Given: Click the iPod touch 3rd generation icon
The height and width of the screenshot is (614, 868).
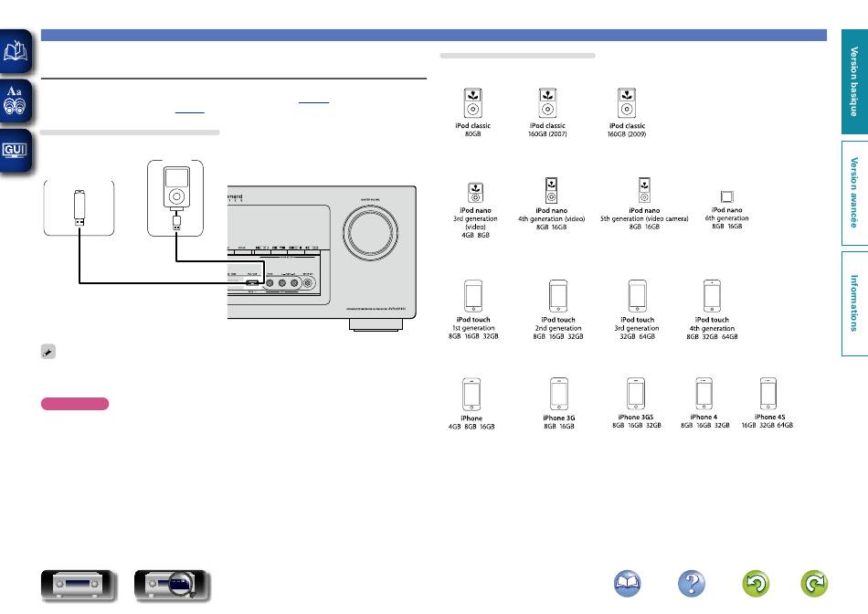Looking at the screenshot, I should click(637, 296).
